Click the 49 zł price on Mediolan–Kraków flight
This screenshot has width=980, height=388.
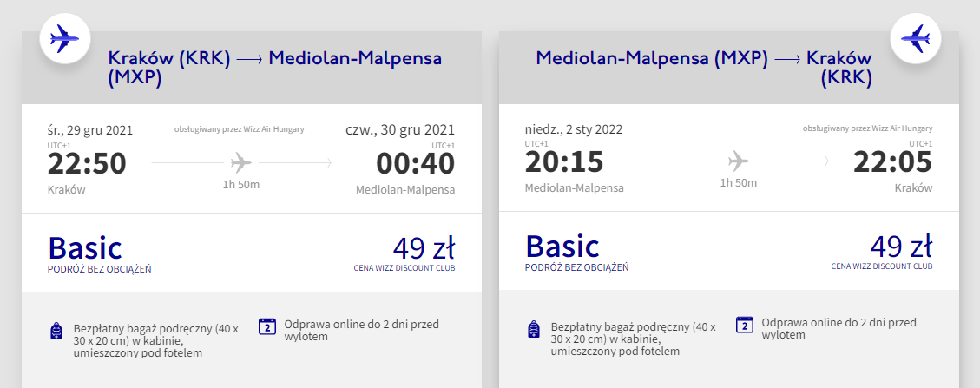pos(901,247)
